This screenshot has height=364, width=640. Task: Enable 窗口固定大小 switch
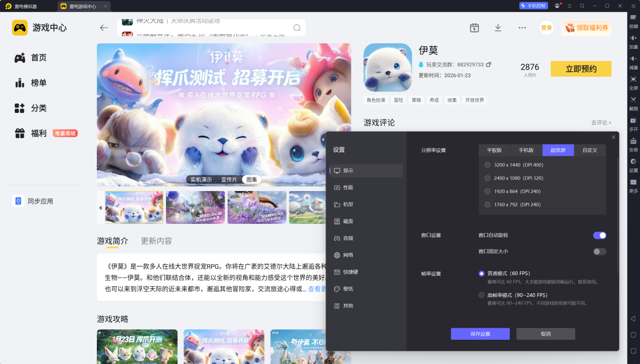tap(600, 252)
